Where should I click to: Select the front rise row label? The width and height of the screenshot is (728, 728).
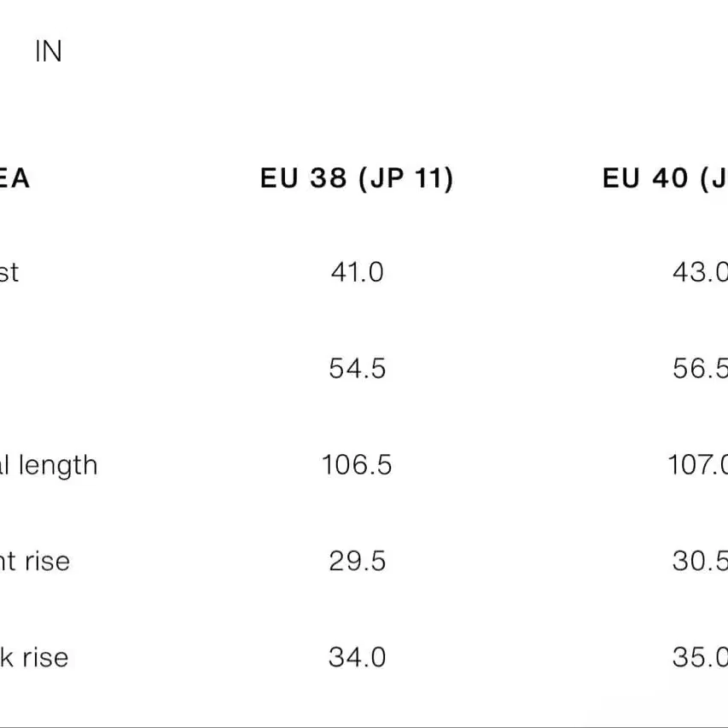point(35,562)
